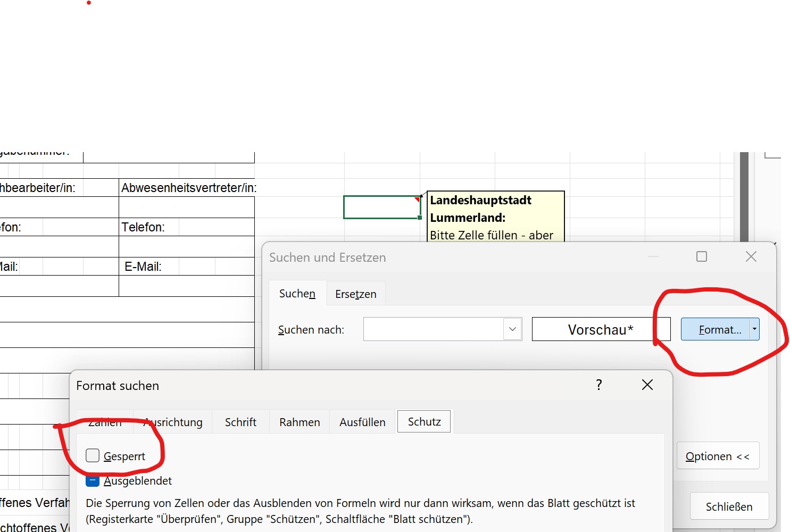Collapse options with Optionen << button

pyautogui.click(x=717, y=456)
